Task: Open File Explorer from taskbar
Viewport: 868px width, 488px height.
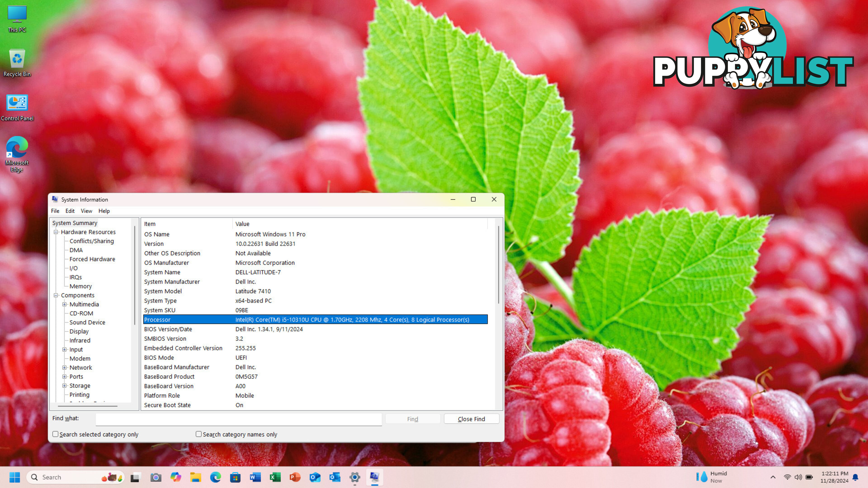Action: pos(196,477)
